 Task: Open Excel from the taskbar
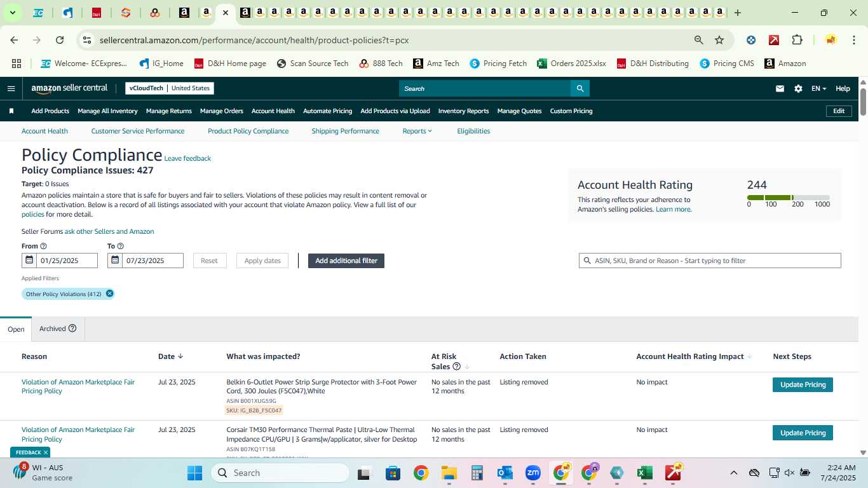point(644,473)
